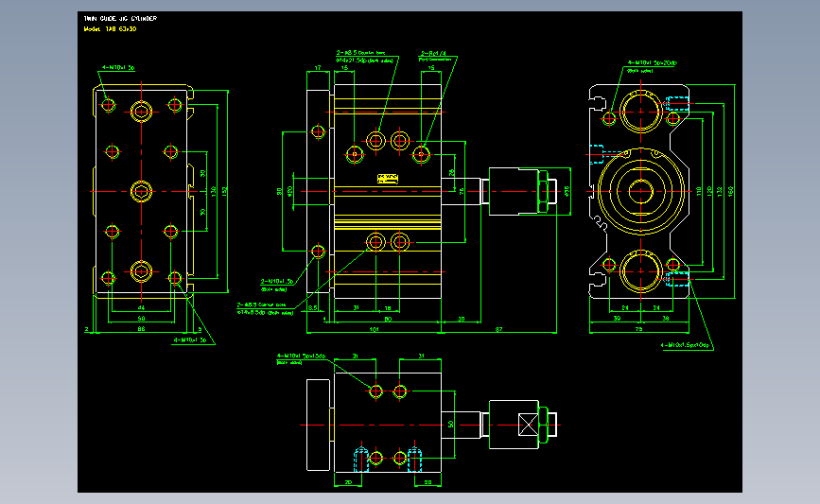Click the '17' plate thickness dimension
The width and height of the screenshot is (820, 504).
pos(318,68)
